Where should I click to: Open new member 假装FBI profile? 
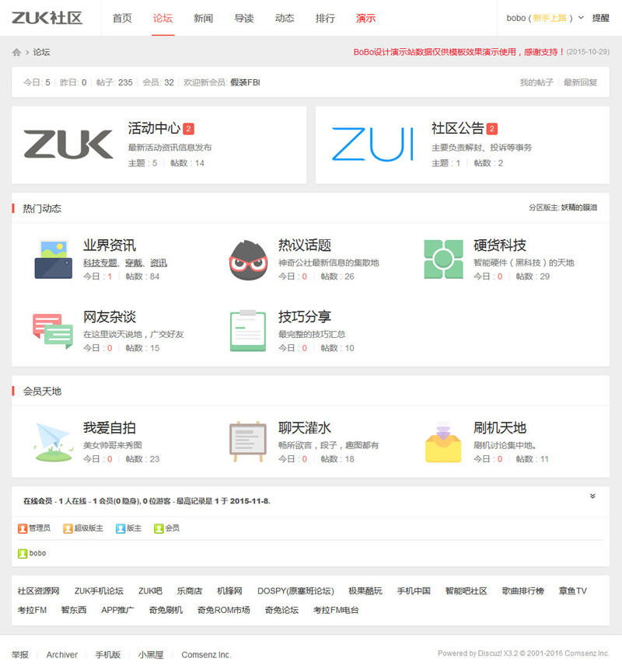(246, 82)
